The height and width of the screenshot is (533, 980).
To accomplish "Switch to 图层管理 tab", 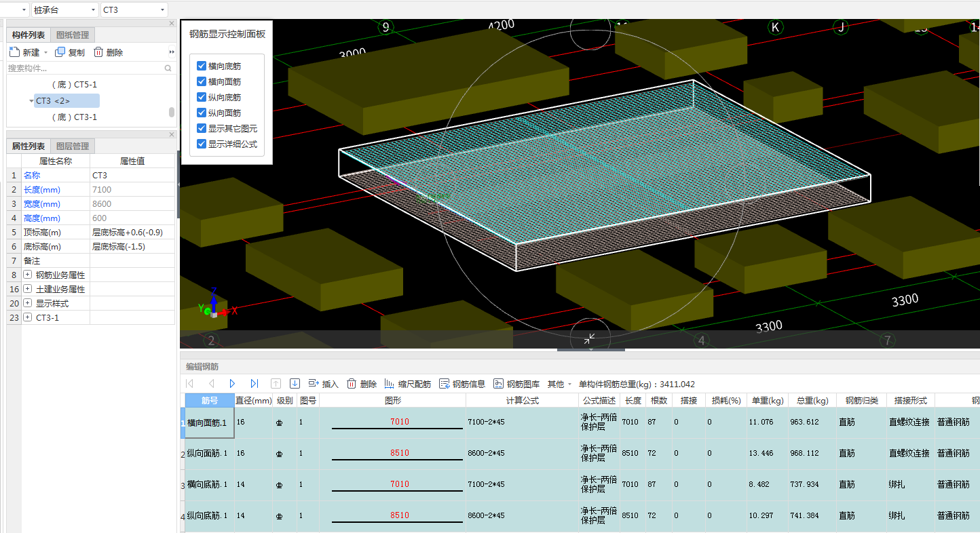I will coord(73,146).
